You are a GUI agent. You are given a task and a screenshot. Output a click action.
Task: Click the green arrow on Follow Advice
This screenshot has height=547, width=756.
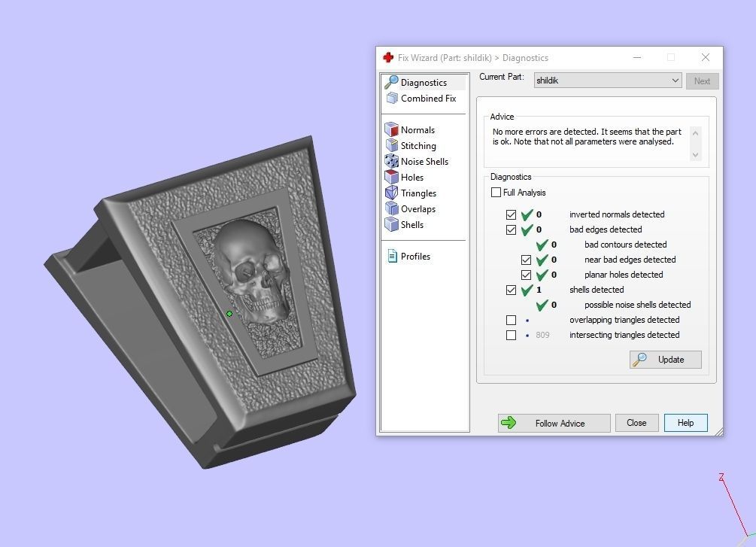509,423
